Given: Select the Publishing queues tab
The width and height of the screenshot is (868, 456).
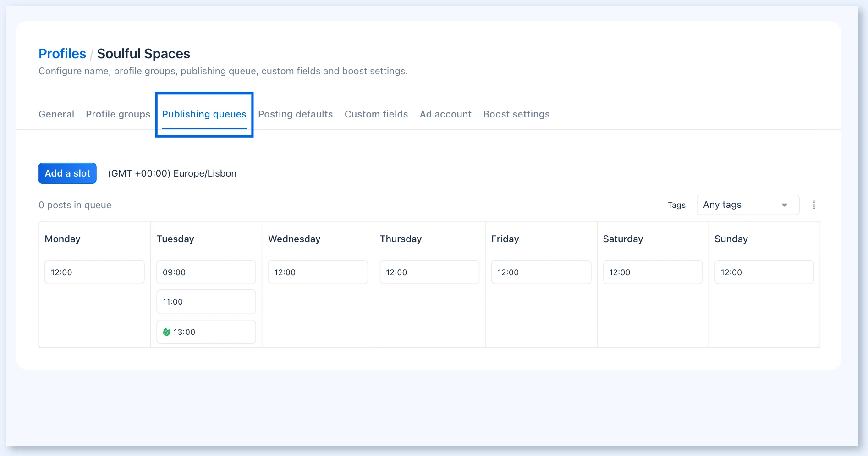Looking at the screenshot, I should point(204,114).
